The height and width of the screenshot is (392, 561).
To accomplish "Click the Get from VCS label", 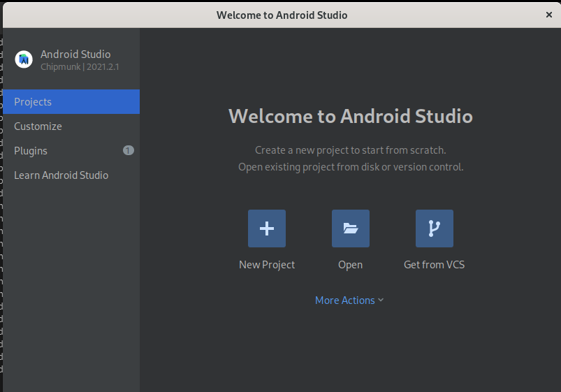I will click(x=434, y=265).
